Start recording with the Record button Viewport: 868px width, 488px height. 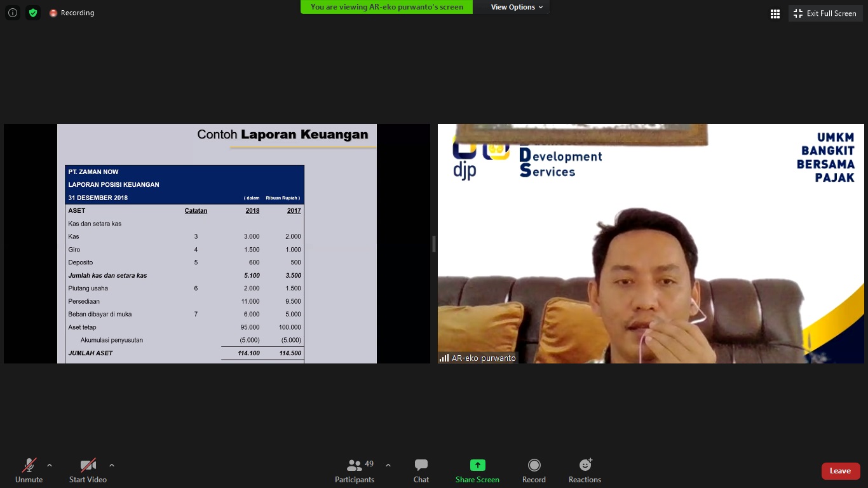click(534, 471)
